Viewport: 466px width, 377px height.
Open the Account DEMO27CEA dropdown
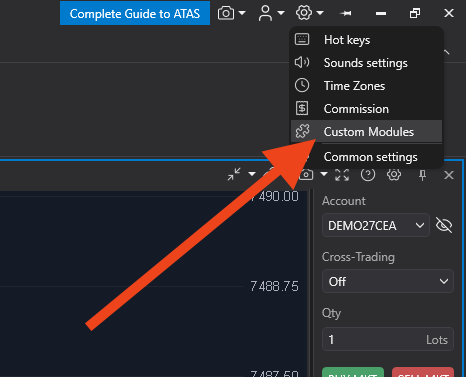tap(376, 225)
